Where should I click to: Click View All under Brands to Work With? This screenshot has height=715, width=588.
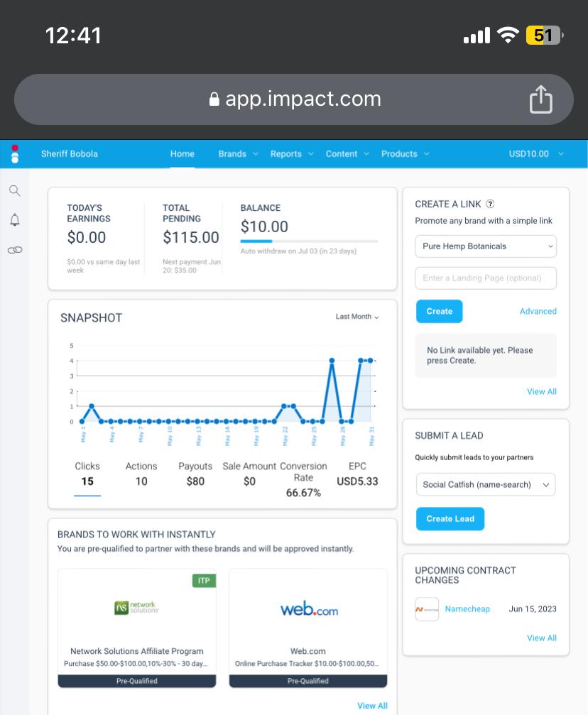click(372, 706)
